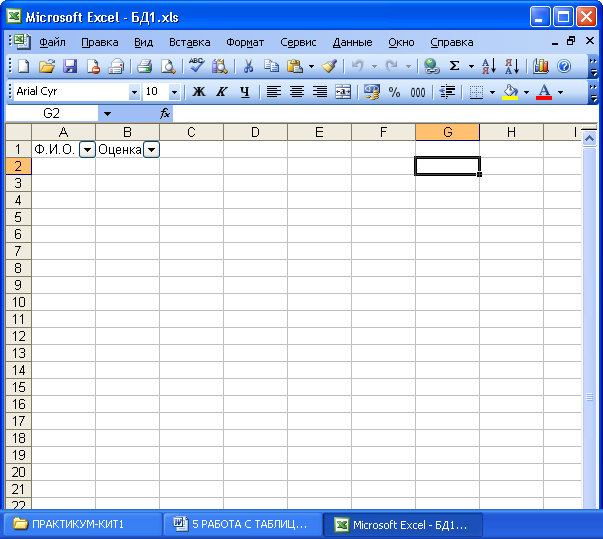Apply percent style format
Image resolution: width=603 pixels, height=539 pixels.
pyautogui.click(x=394, y=92)
